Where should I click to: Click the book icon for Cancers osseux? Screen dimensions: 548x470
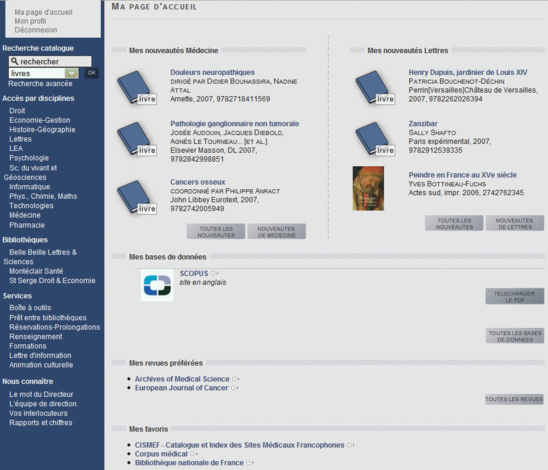click(x=136, y=197)
